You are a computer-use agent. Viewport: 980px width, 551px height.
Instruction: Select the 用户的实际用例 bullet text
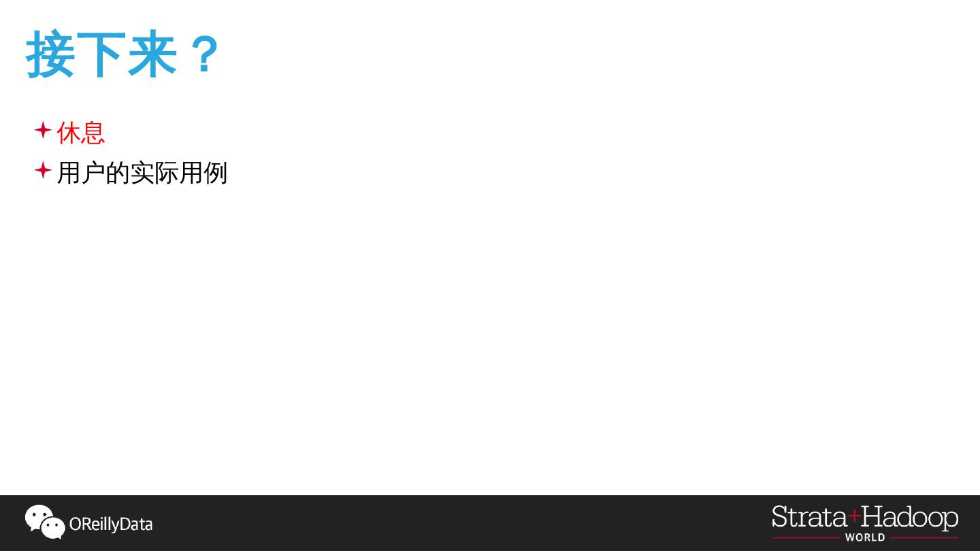tap(142, 173)
